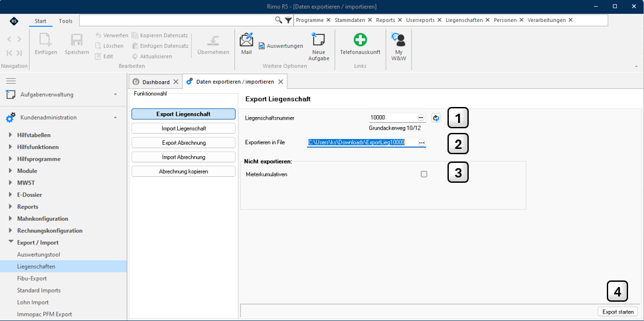This screenshot has width=644, height=321.
Task: Select the Export Liegenschaft function
Action: coord(183,114)
